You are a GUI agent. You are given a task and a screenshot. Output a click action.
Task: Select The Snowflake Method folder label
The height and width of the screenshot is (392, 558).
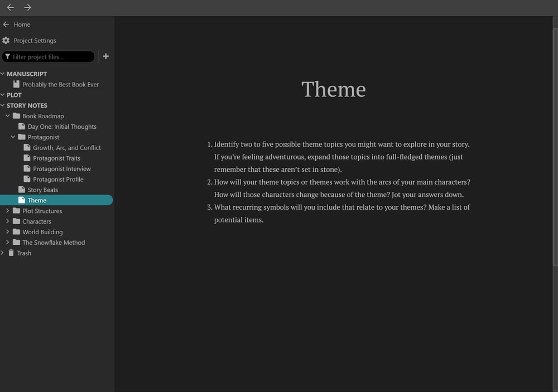(x=54, y=243)
